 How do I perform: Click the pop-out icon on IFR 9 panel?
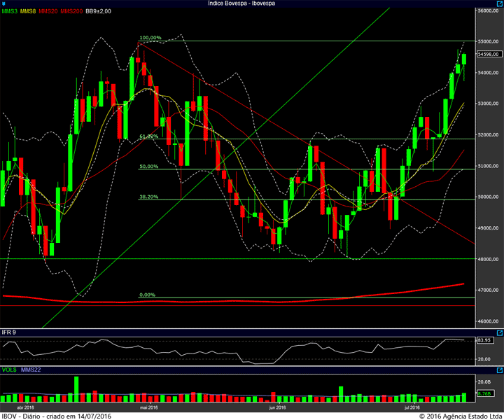tap(500, 333)
